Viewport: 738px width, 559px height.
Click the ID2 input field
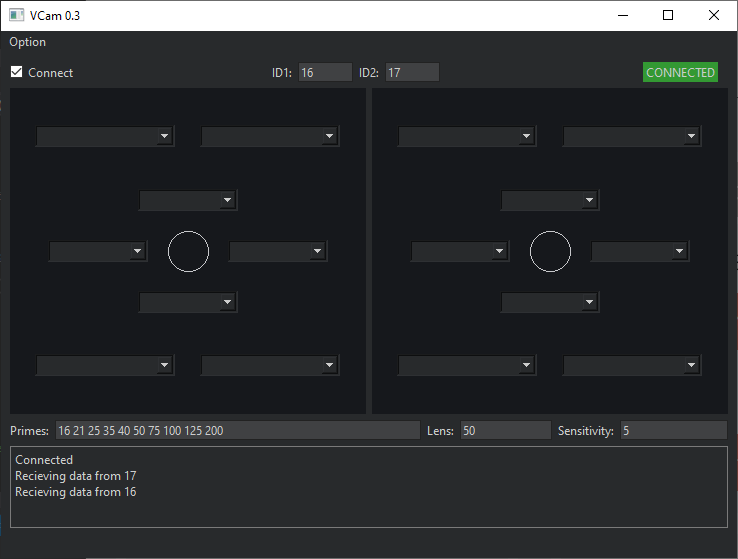(412, 72)
